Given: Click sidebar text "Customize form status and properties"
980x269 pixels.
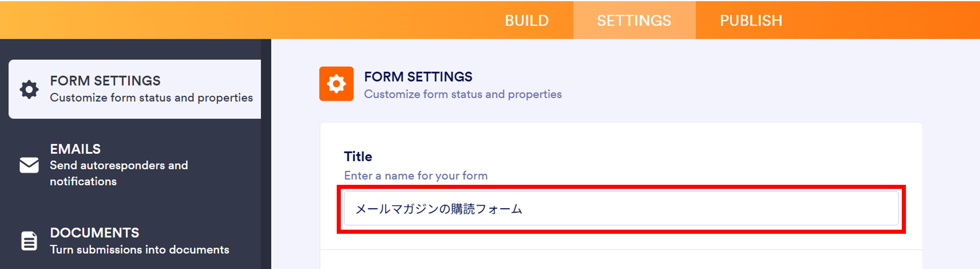Looking at the screenshot, I should [x=151, y=98].
